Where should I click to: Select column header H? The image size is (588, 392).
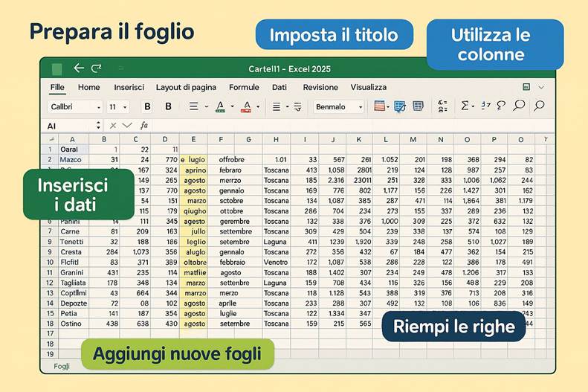click(x=276, y=139)
